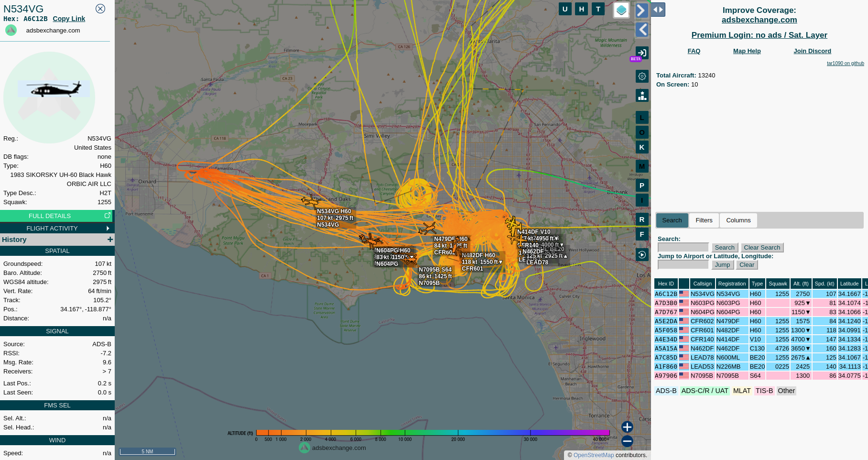Toggle the H map button
The width and height of the screenshot is (868, 460).
tap(581, 9)
